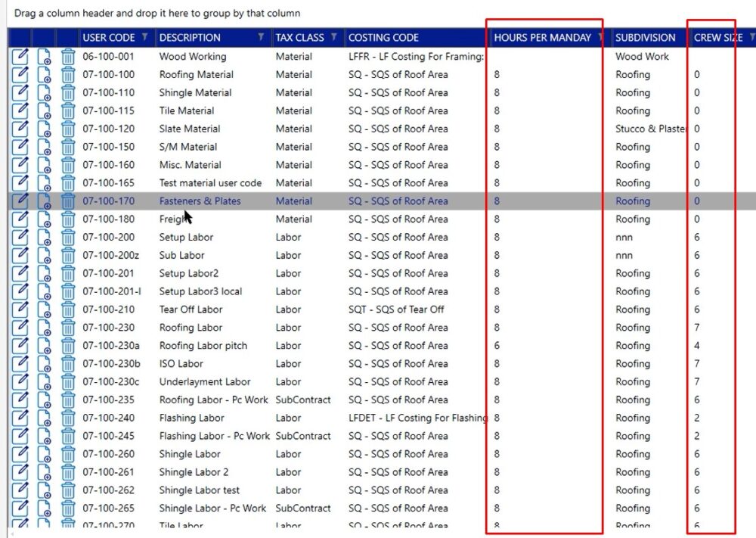
Task: Delete the Slate Material entry
Action: pyautogui.click(x=68, y=129)
